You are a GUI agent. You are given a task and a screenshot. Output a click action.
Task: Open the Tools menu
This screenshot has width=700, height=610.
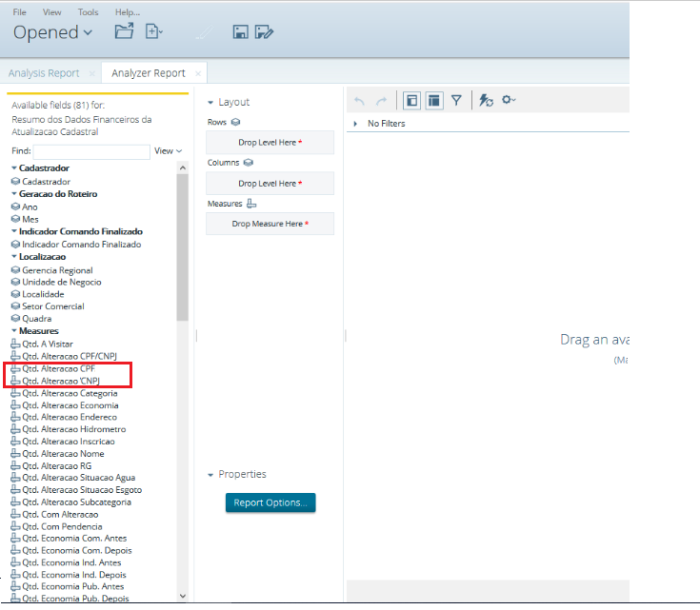coord(88,12)
